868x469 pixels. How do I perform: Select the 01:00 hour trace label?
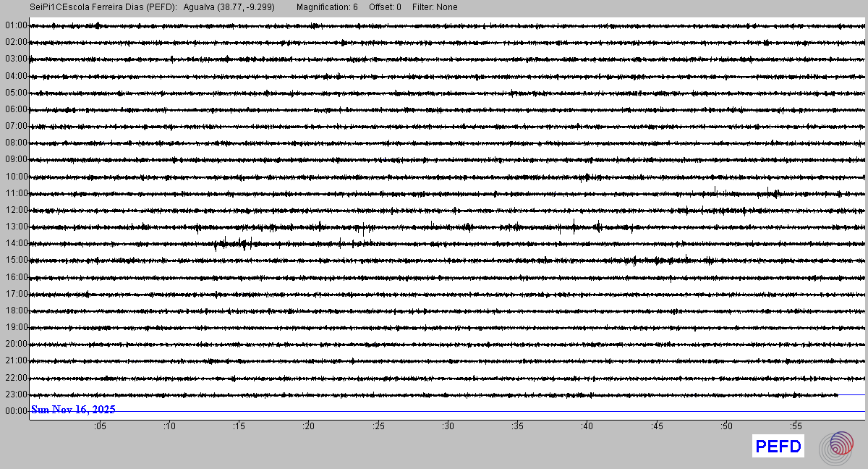[x=16, y=25]
